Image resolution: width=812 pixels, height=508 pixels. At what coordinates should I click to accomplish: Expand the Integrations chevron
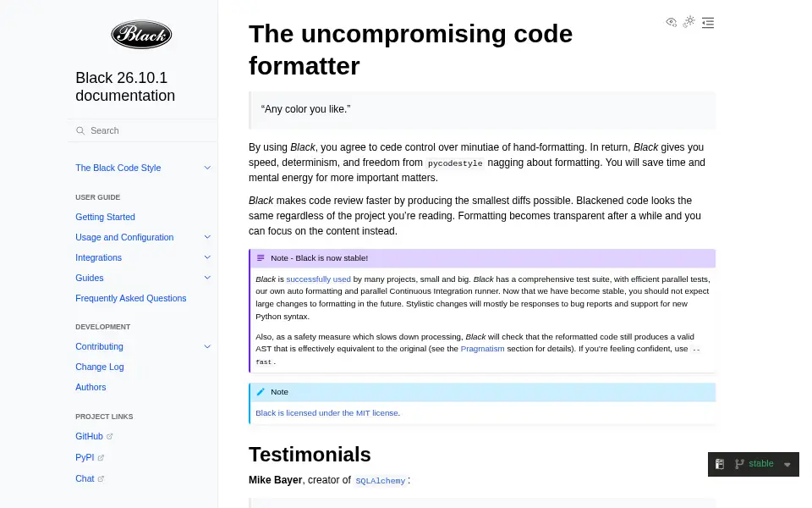coord(207,257)
